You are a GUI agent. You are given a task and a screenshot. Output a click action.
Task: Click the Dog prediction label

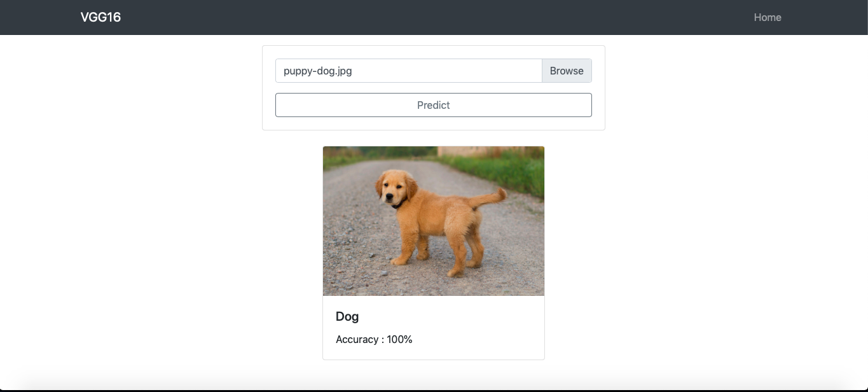tap(347, 316)
